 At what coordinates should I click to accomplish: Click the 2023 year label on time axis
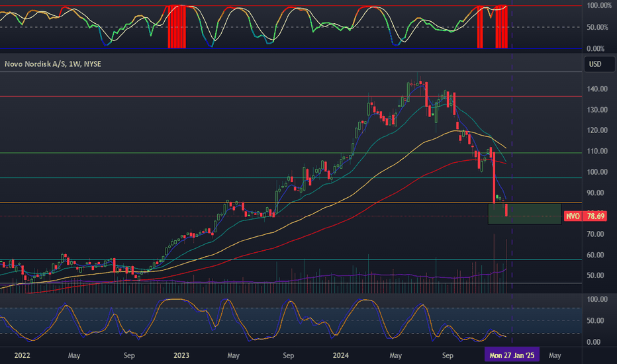tap(181, 355)
